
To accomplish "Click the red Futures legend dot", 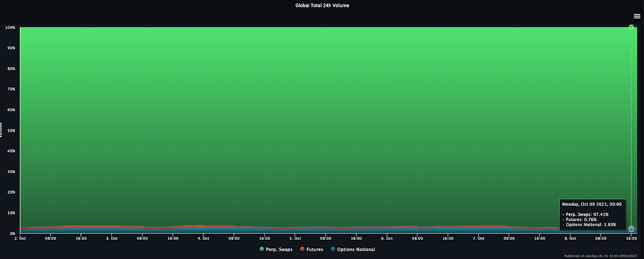I will point(302,249).
